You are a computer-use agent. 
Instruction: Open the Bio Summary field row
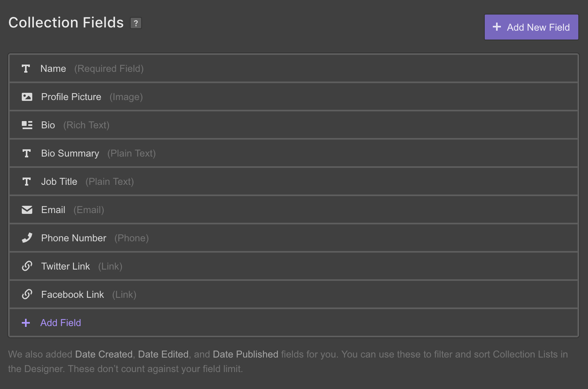click(294, 153)
